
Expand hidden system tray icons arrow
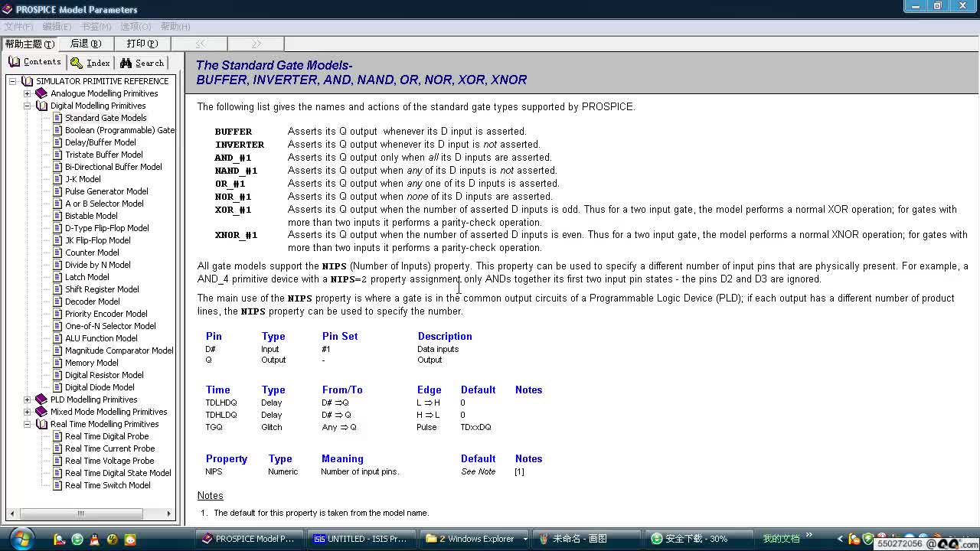point(840,539)
